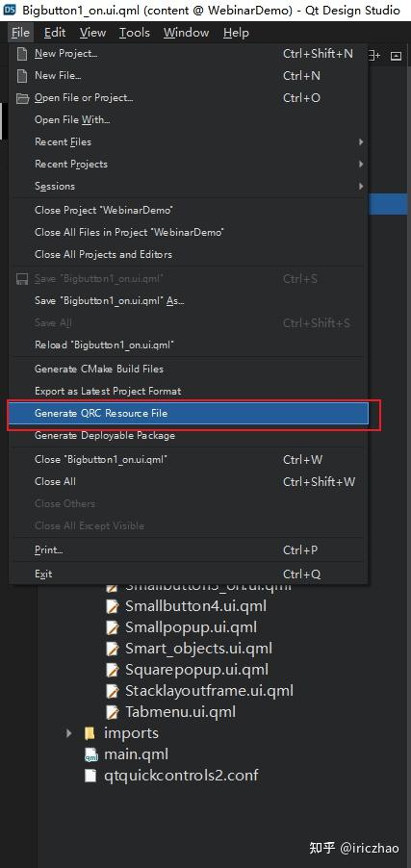The height and width of the screenshot is (868, 411).
Task: Click the main.qml file icon
Action: [90, 754]
